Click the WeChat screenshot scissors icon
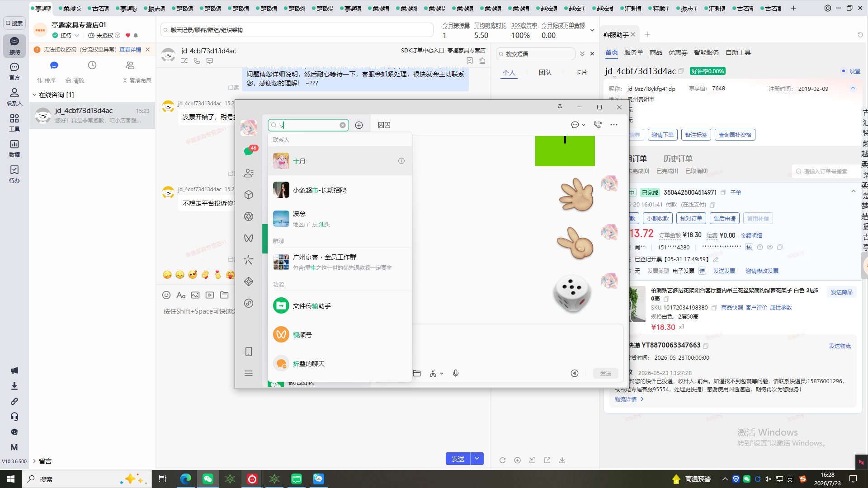Viewport: 868px width, 488px height. tap(433, 373)
